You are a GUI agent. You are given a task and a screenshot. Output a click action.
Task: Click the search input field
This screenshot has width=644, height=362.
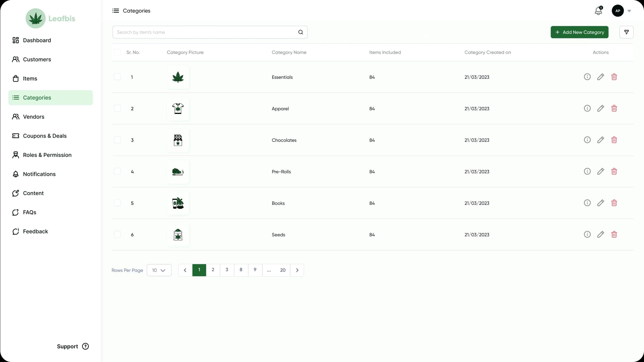point(210,31)
